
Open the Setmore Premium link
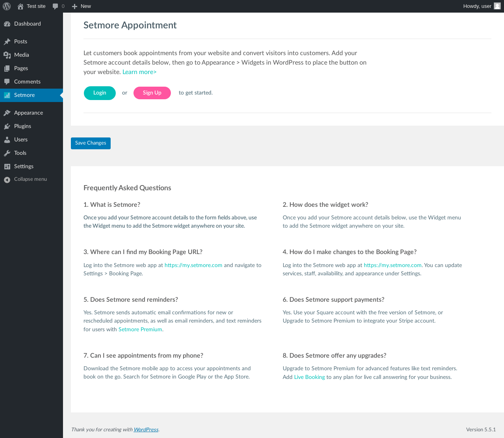tap(140, 329)
